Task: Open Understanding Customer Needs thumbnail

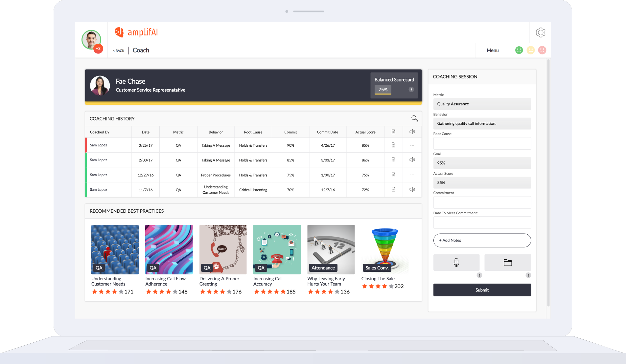Action: 115,249
